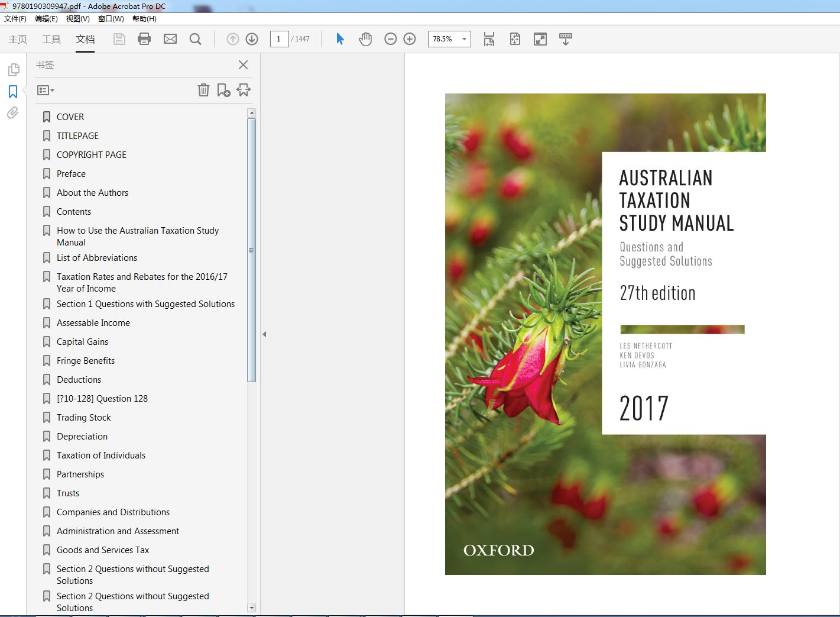Viewport: 840px width, 617px height.
Task: Open the 视图(V) menu
Action: (x=77, y=19)
